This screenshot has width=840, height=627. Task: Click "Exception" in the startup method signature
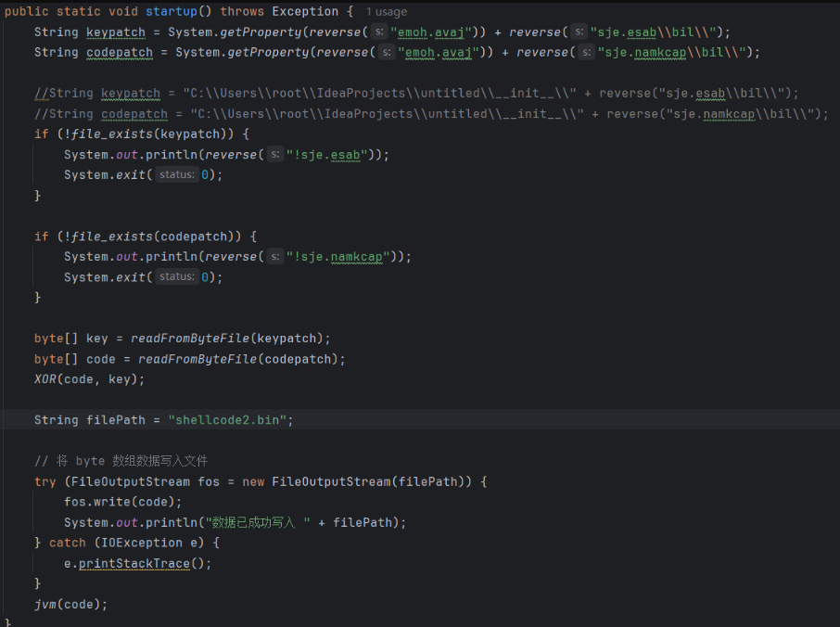pos(305,11)
